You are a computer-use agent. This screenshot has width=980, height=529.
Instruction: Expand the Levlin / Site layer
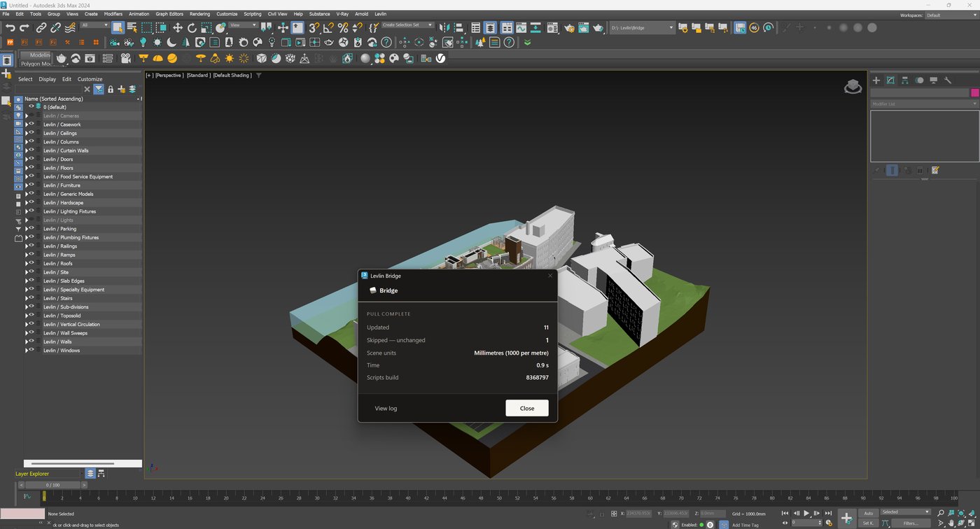[x=27, y=272]
